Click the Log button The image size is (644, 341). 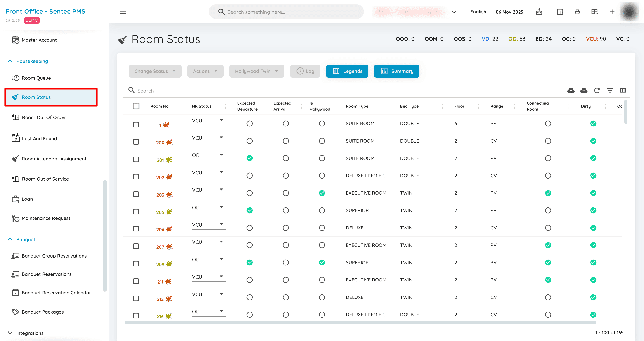pos(305,71)
